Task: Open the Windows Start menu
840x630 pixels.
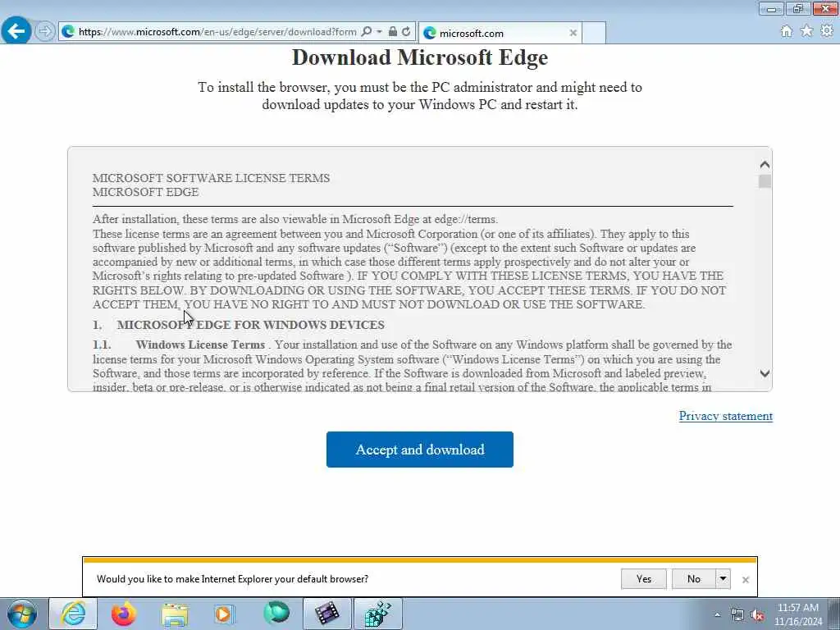Action: pyautogui.click(x=22, y=614)
